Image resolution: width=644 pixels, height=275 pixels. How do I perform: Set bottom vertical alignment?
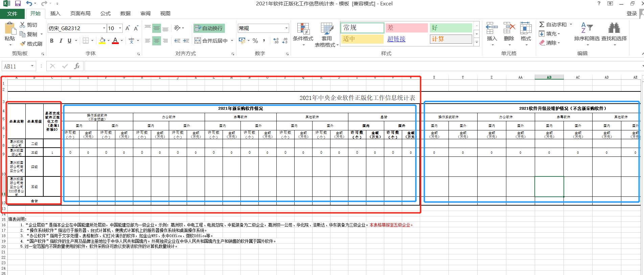pyautogui.click(x=165, y=28)
